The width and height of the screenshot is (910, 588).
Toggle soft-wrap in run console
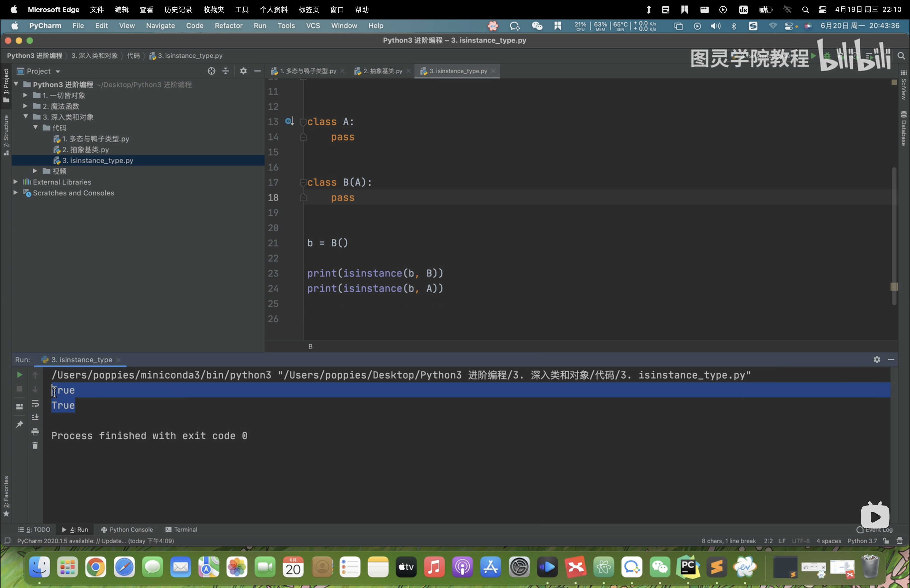(x=35, y=403)
